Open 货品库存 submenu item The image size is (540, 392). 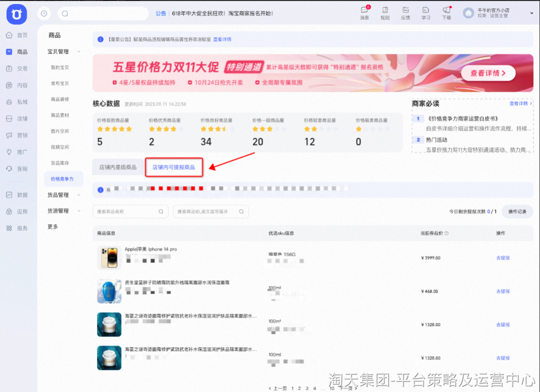pyautogui.click(x=60, y=163)
